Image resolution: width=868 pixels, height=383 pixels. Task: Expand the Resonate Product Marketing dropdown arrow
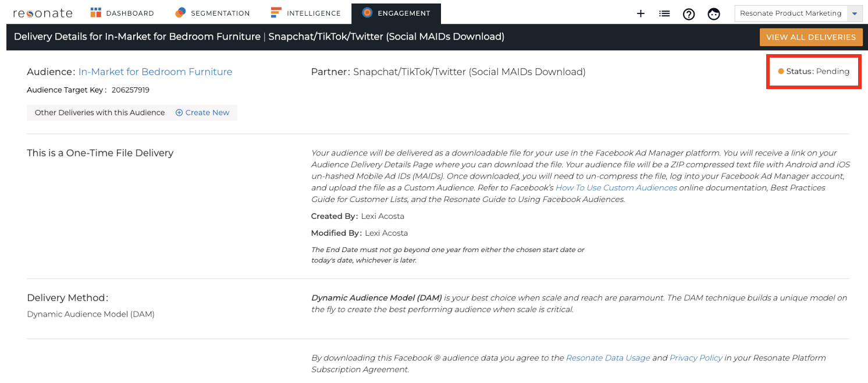tap(854, 13)
